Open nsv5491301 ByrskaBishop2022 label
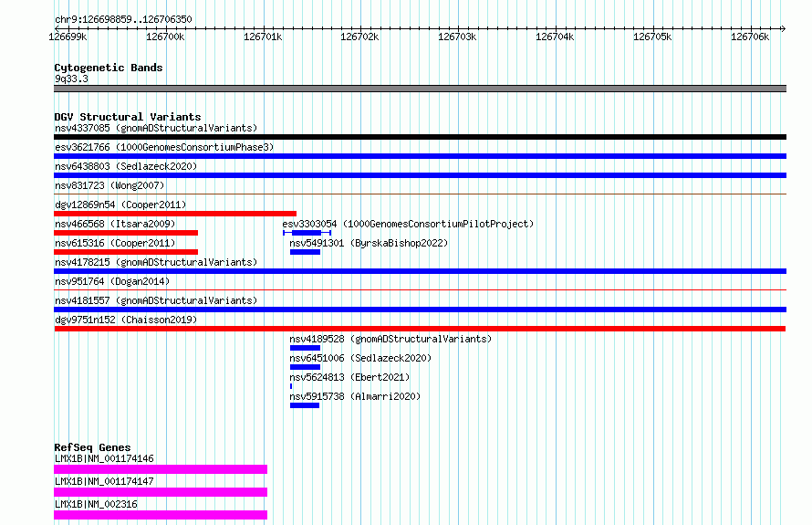The height and width of the screenshot is (525, 812). (369, 243)
